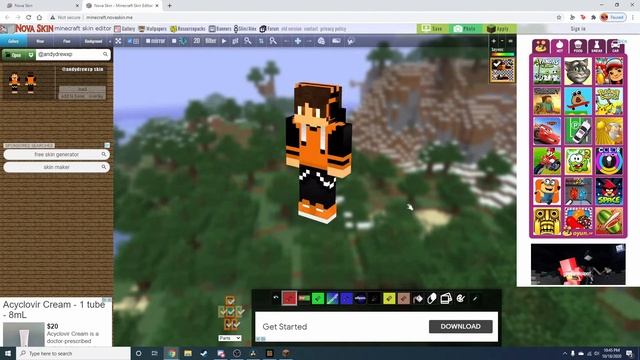
Task: Open the Banners menu link
Action: point(220,29)
